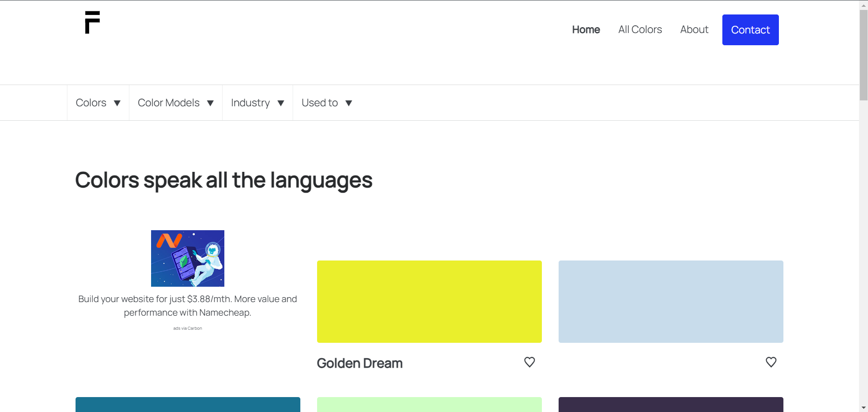Image resolution: width=868 pixels, height=412 pixels.
Task: Click the Namecheap ad thumbnail image
Action: coord(188,258)
